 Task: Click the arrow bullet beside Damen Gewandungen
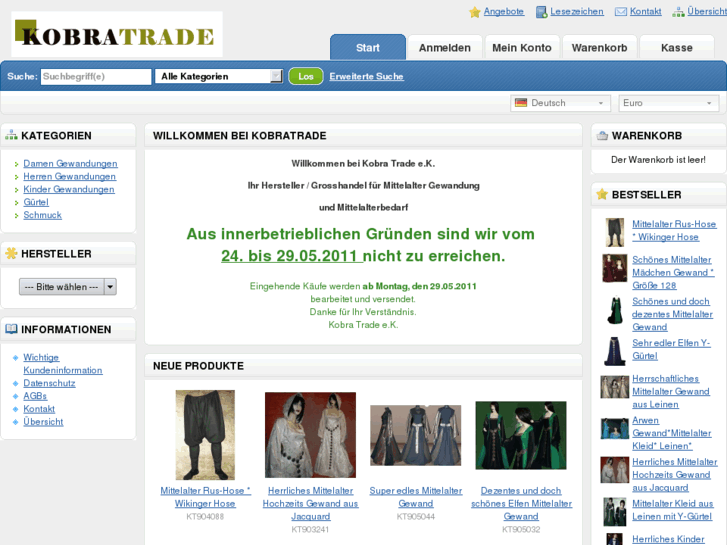(x=16, y=164)
